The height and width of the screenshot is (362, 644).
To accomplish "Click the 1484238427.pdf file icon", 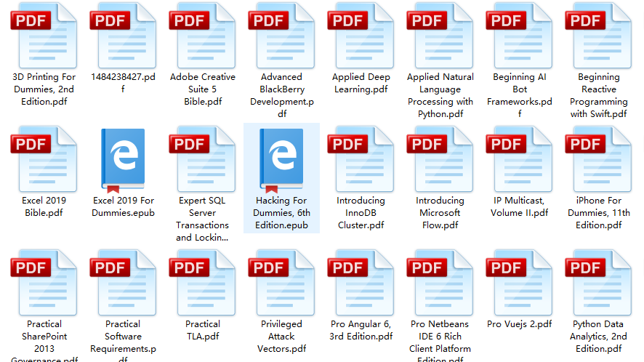I will point(124,36).
